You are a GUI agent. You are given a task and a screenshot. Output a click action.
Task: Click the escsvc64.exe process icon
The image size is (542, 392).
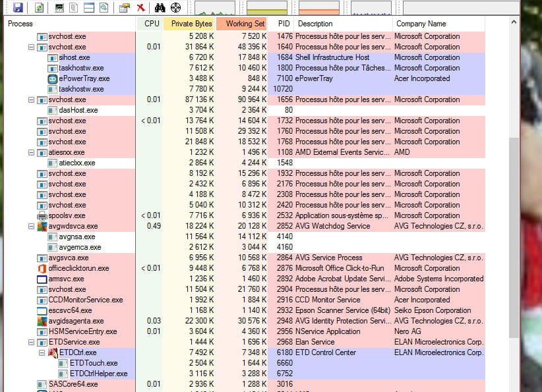42,311
